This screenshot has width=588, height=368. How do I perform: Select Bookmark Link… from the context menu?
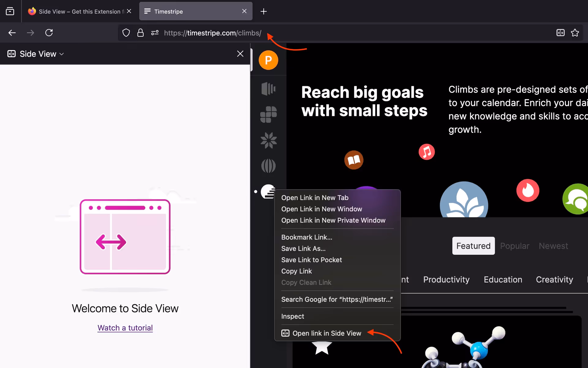click(x=337, y=237)
